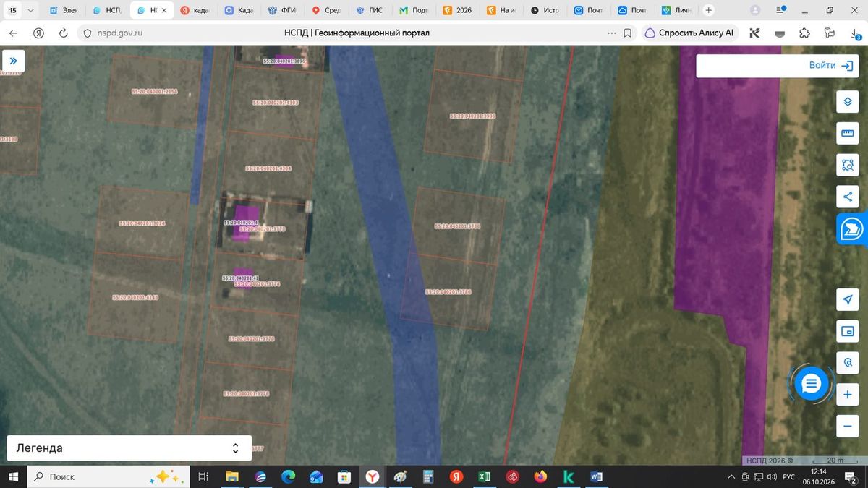Open the Yandex home button
868x488 pixels.
(38, 33)
